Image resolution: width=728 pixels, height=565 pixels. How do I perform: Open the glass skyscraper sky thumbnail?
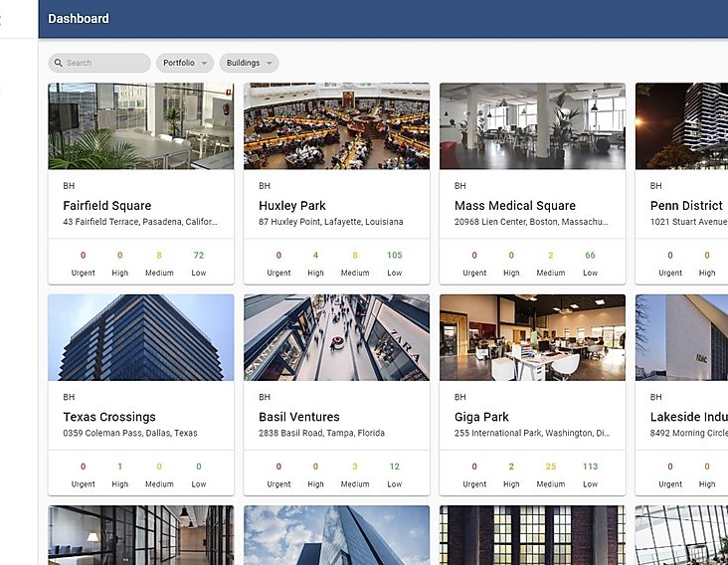(x=336, y=535)
